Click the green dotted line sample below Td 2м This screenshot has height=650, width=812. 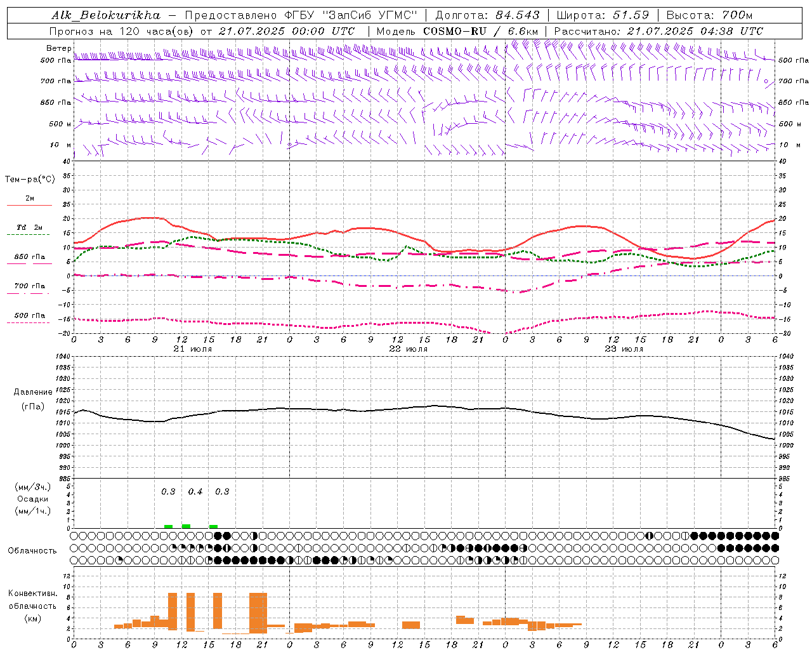29,235
